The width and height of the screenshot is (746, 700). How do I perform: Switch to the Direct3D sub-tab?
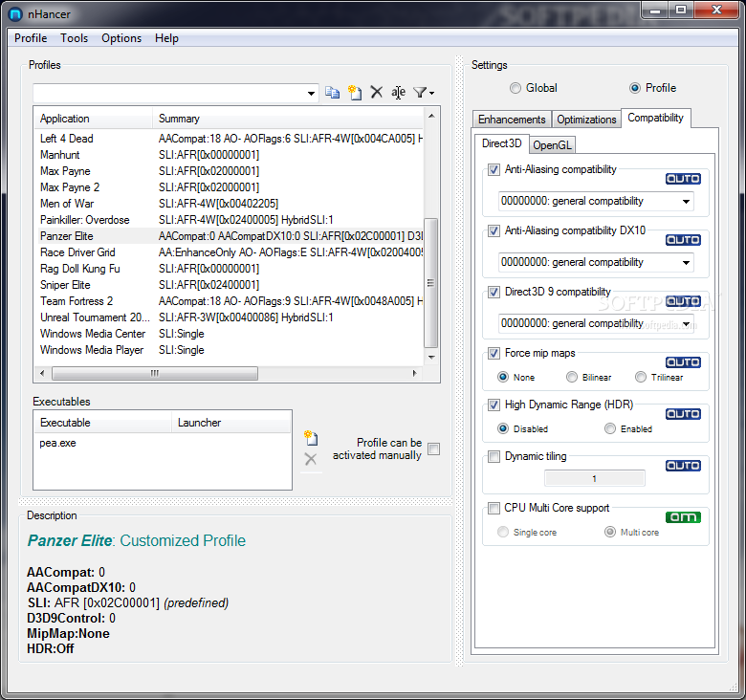[501, 143]
